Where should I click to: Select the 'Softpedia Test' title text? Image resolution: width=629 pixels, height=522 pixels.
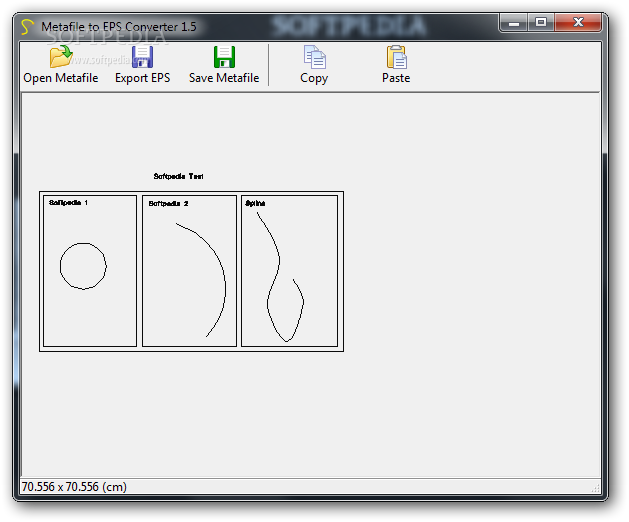(x=179, y=176)
